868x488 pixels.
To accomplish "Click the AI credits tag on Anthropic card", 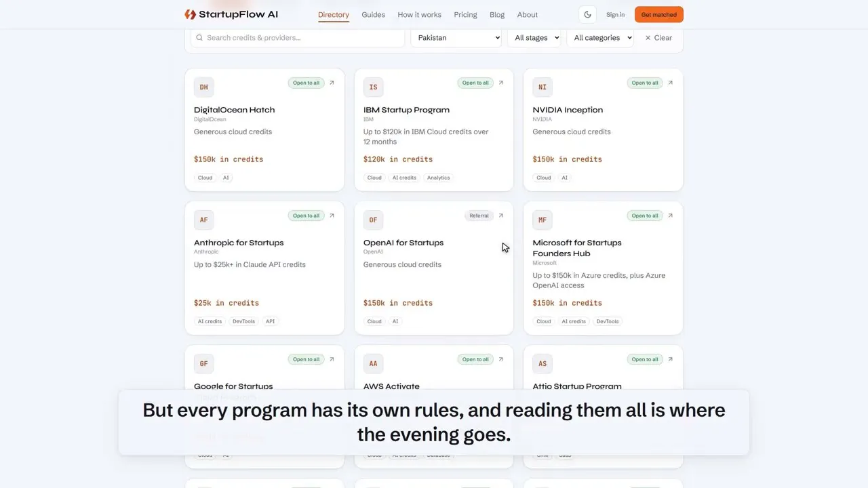I will 210,321.
